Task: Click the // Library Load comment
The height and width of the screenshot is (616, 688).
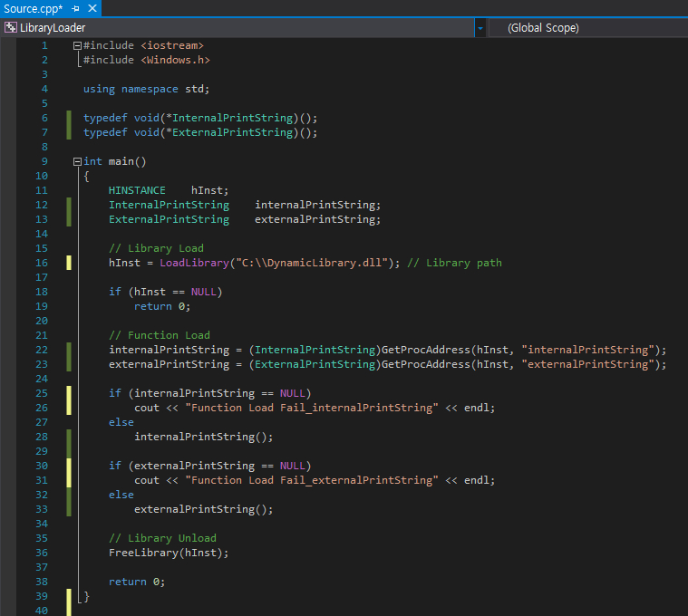Action: coord(156,248)
